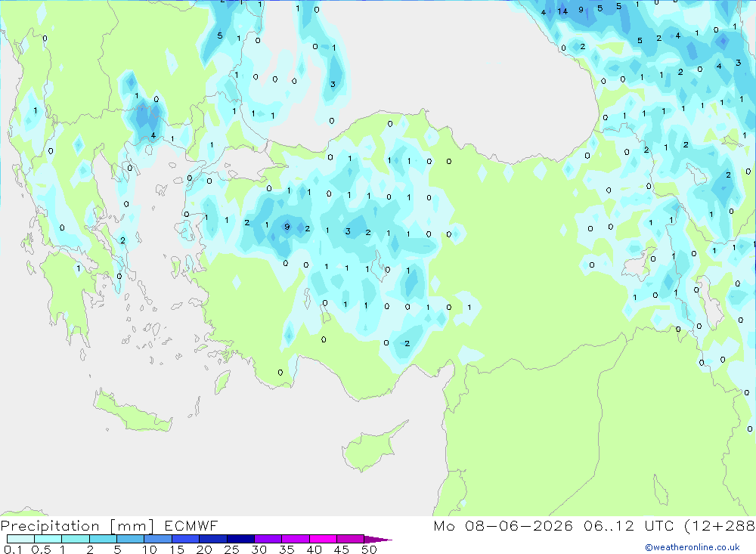Viewport: 756px width, 554px height.
Task: Select the 0.5–1 mm legend color
Action: point(48,539)
